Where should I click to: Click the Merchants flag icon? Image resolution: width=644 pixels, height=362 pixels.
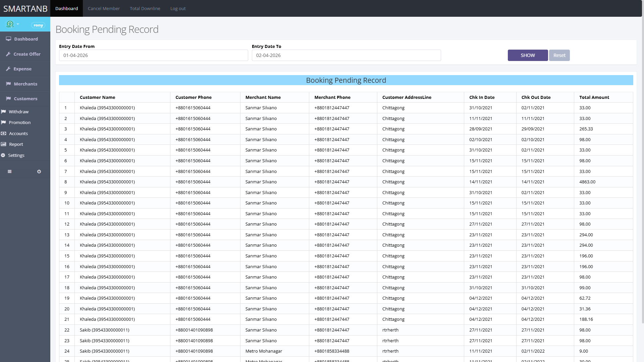(x=8, y=84)
